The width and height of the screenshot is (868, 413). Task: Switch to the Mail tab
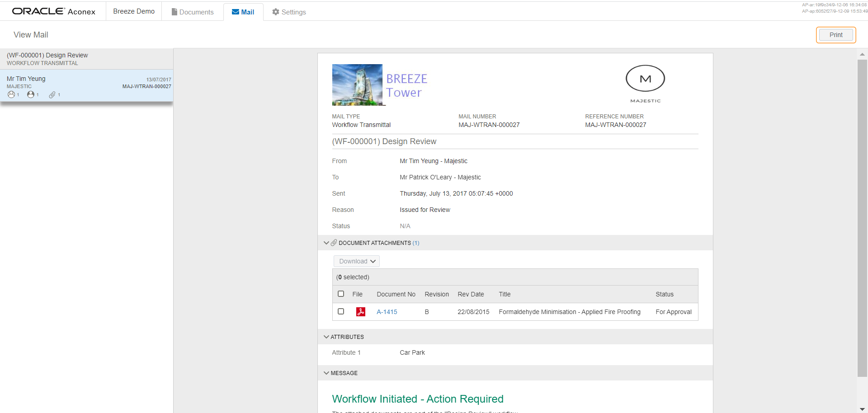pos(243,12)
